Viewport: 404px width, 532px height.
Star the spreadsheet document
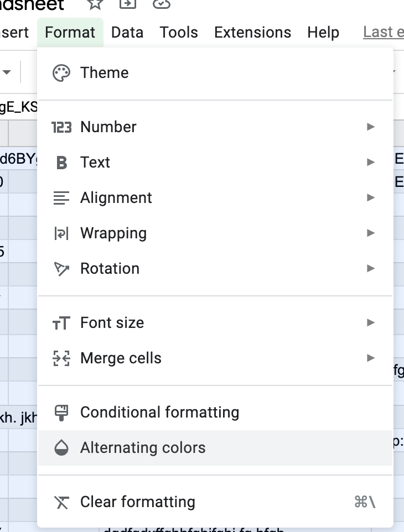tap(95, 4)
